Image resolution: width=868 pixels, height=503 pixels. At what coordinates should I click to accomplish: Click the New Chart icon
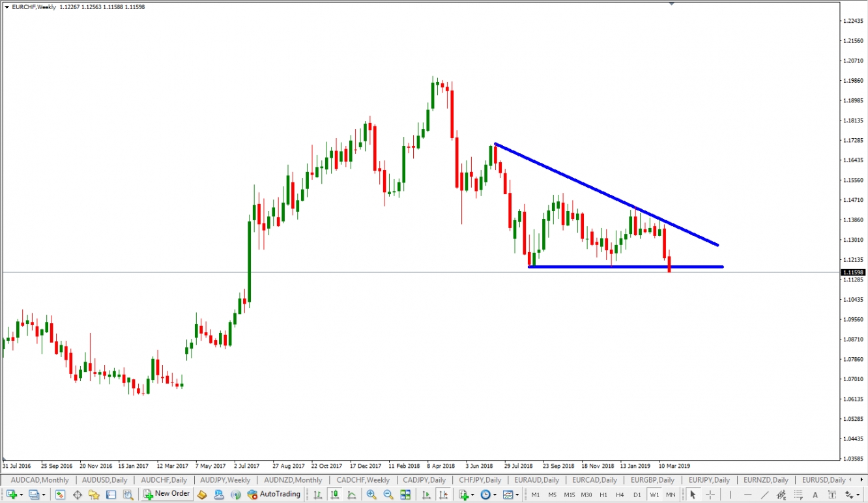12,494
